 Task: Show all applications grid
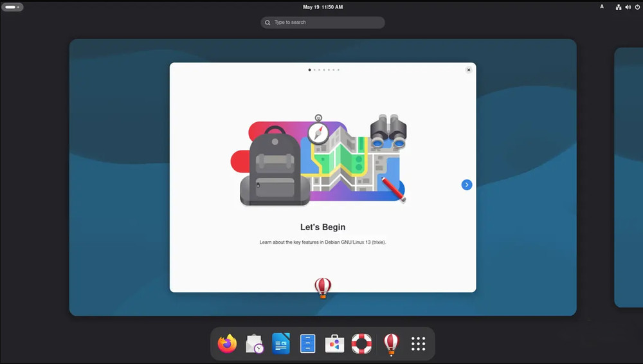tap(419, 343)
